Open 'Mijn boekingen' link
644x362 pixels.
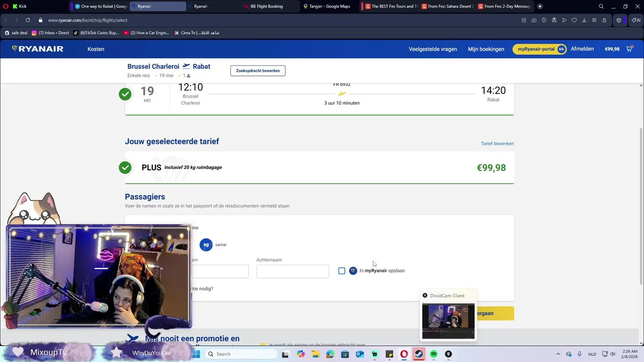(486, 49)
